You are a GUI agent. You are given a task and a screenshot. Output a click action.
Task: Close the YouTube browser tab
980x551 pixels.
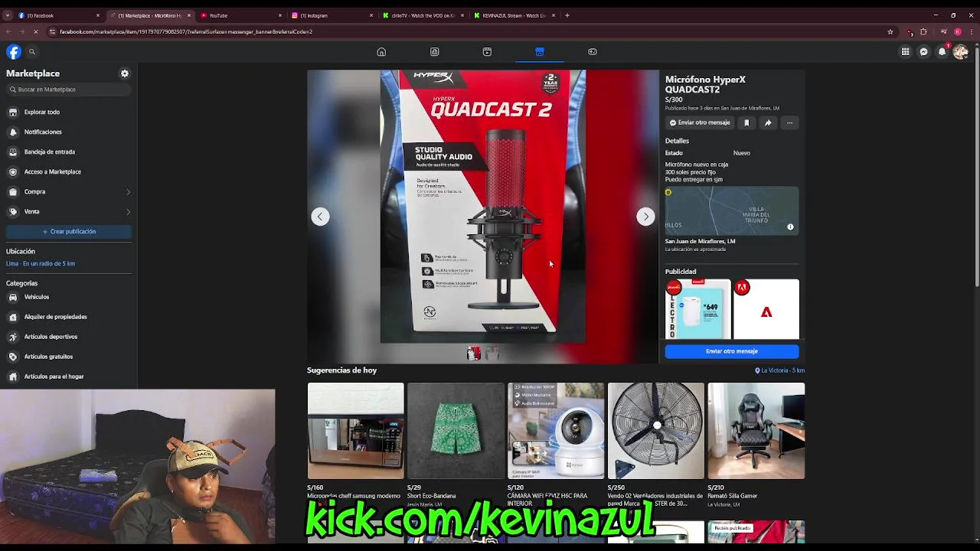(x=280, y=15)
